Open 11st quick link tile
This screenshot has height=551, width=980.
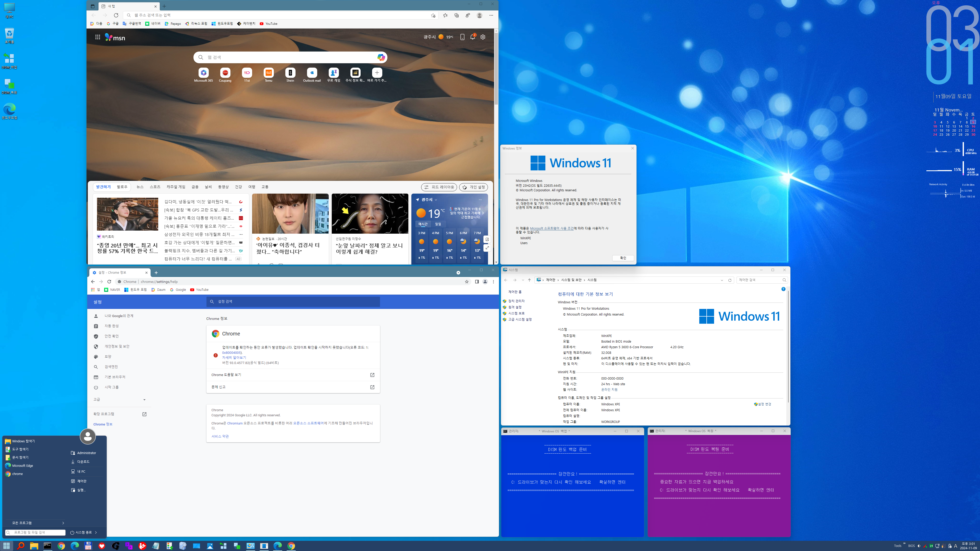coord(247,75)
